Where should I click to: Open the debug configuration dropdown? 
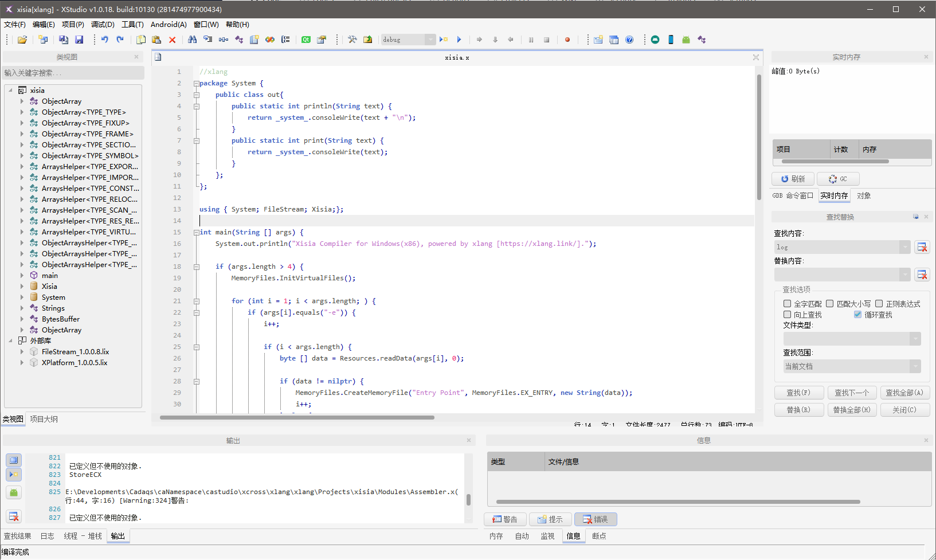point(430,40)
